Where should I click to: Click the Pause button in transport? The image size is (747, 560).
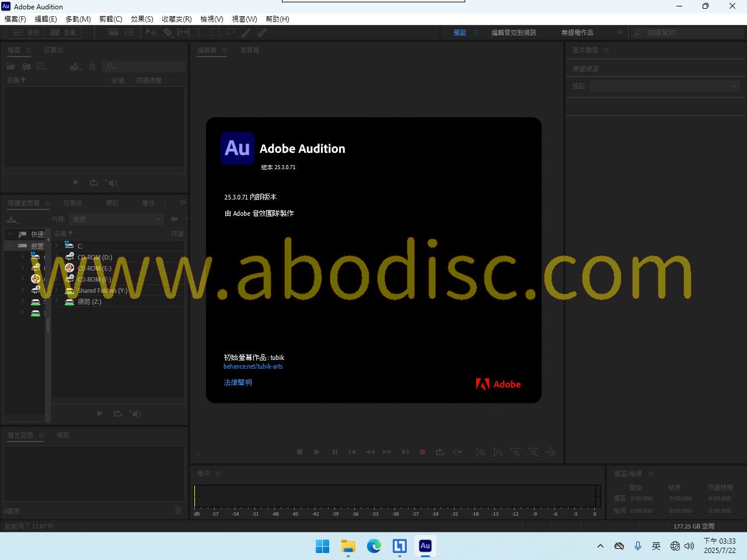point(335,452)
